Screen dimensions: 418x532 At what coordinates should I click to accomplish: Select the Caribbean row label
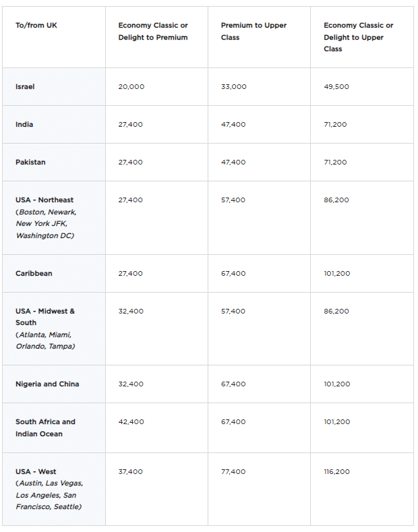34,274
